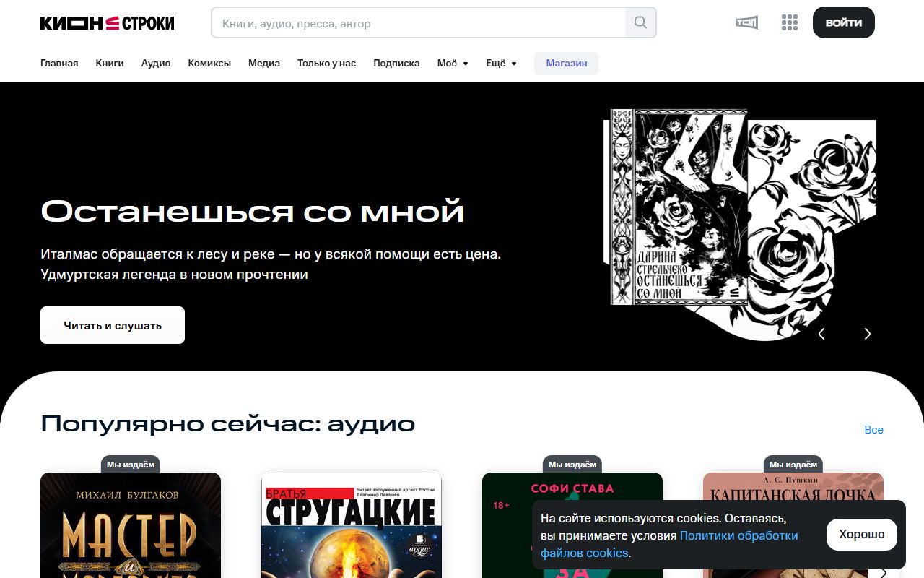924x578 pixels.
Task: Show previous banner slide
Action: tap(821, 333)
